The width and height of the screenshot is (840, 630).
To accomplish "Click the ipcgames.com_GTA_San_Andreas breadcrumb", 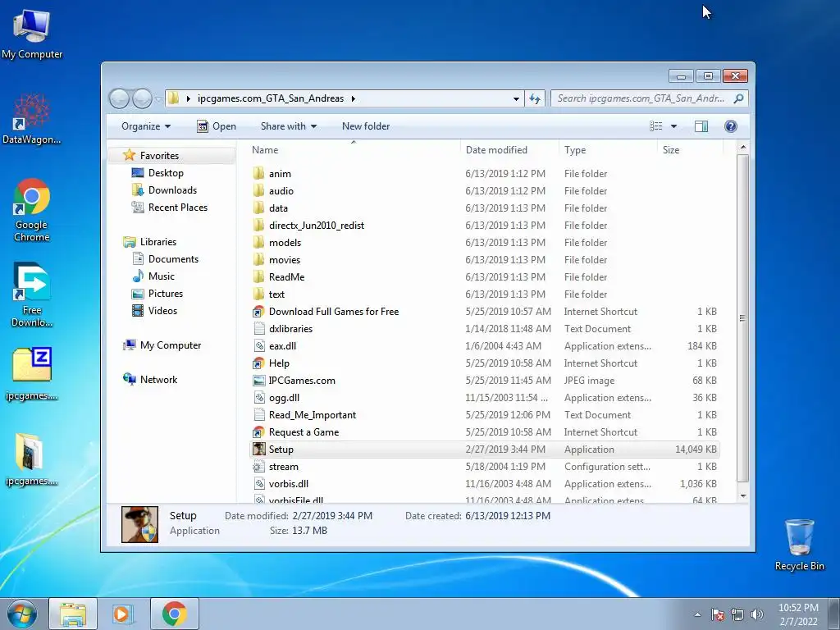I will click(x=271, y=98).
